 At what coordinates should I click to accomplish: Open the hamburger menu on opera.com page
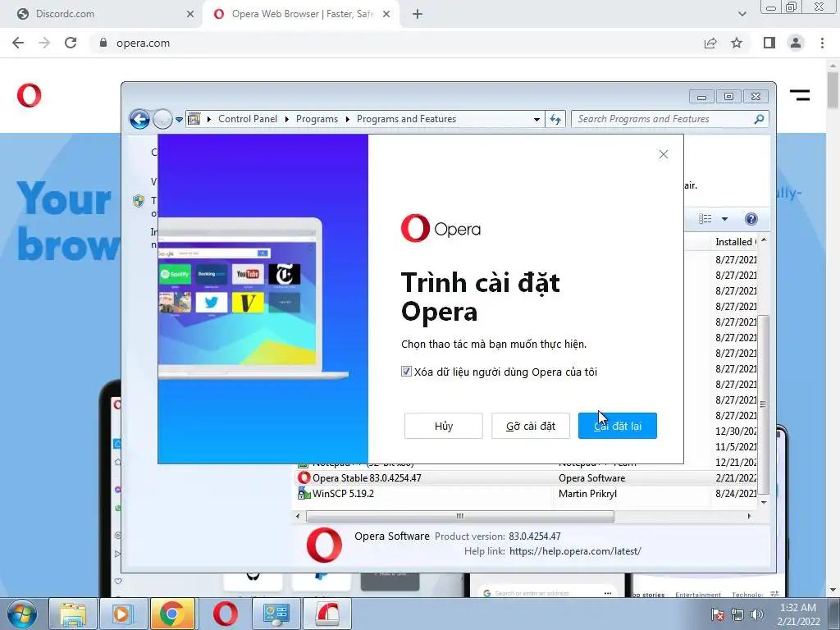[x=800, y=95]
